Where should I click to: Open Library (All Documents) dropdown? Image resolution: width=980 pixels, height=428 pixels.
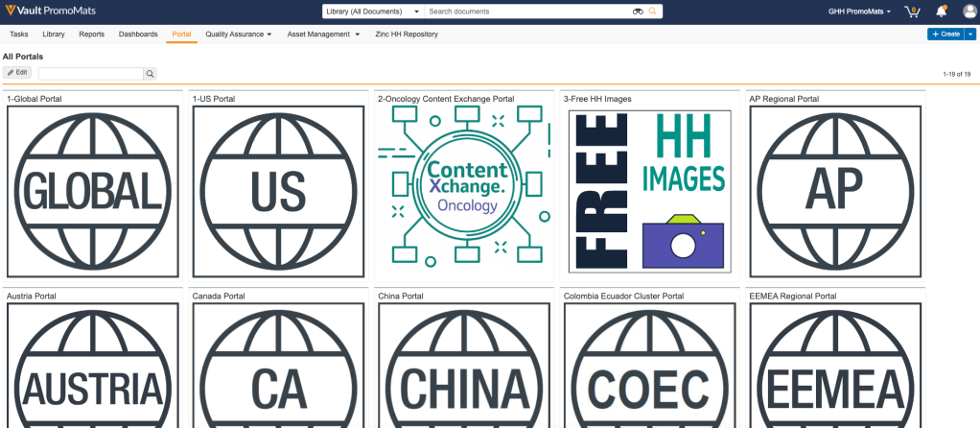coord(373,12)
